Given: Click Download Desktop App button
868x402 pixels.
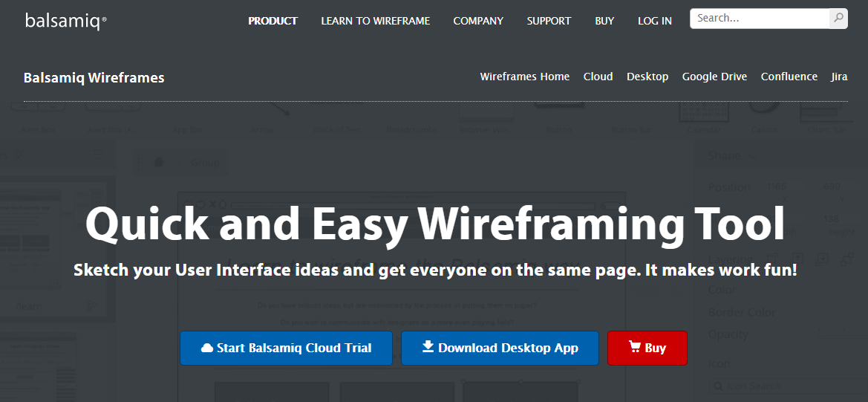Looking at the screenshot, I should (500, 348).
